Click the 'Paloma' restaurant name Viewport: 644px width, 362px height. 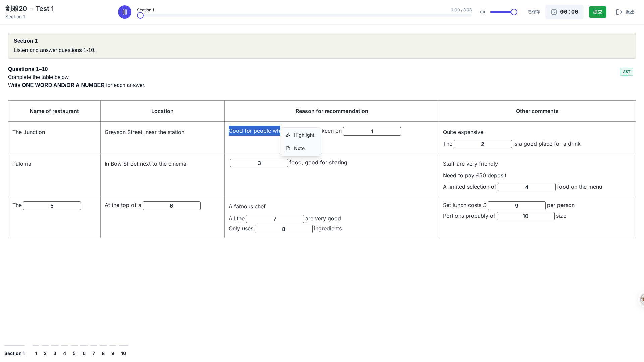(22, 164)
